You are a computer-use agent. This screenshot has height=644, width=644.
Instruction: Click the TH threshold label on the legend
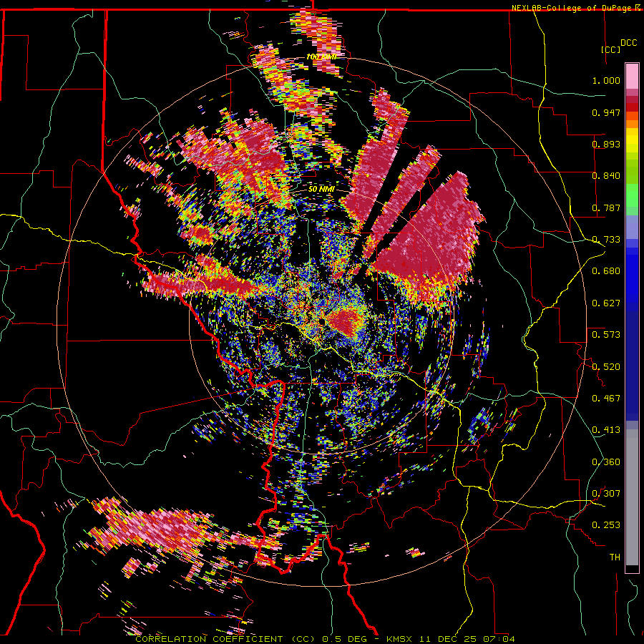[x=615, y=557]
